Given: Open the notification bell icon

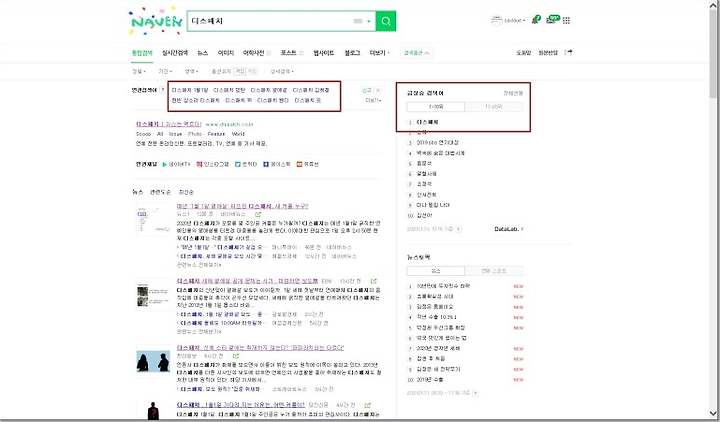Looking at the screenshot, I should tap(535, 20).
